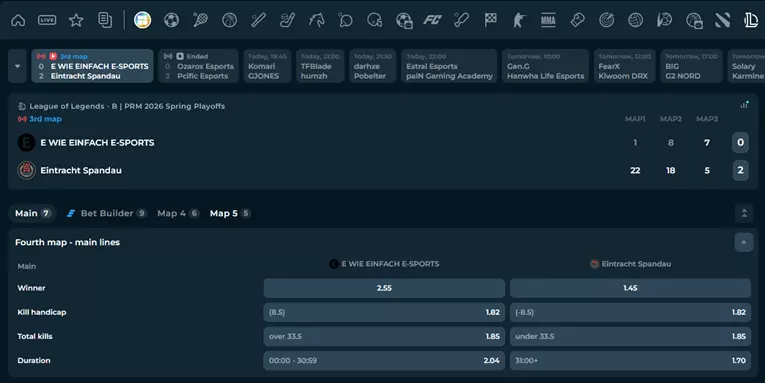This screenshot has width=765, height=383.
Task: Open TFBlade vs humzh match card
Action: coord(320,66)
